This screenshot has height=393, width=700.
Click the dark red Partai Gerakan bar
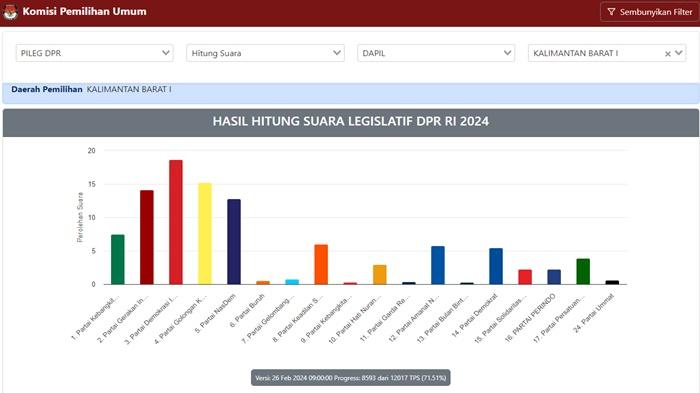tap(147, 237)
